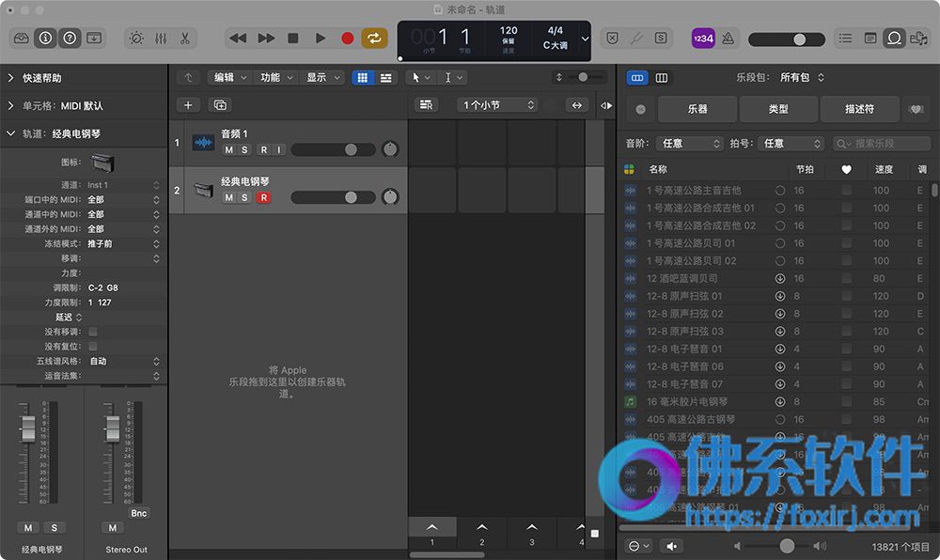Open the List Editors icon
The width and height of the screenshot is (940, 560).
[x=845, y=39]
